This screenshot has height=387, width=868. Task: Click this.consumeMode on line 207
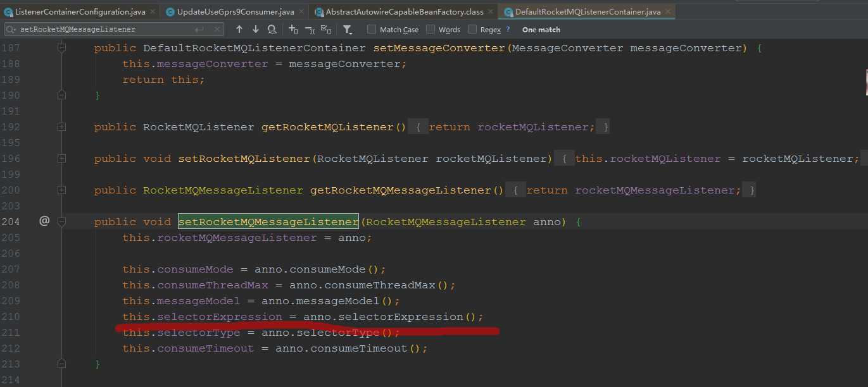[178, 269]
